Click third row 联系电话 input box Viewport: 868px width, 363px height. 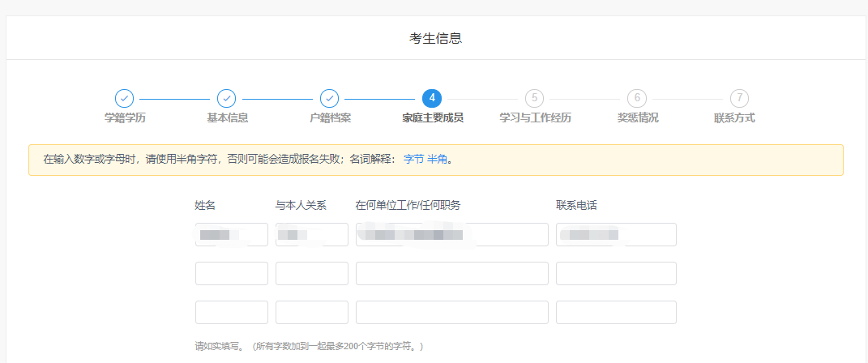(x=616, y=313)
